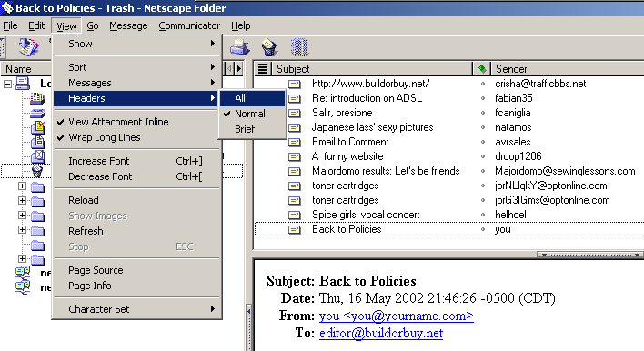
Task: Open the Messages submenu
Action: 136,83
